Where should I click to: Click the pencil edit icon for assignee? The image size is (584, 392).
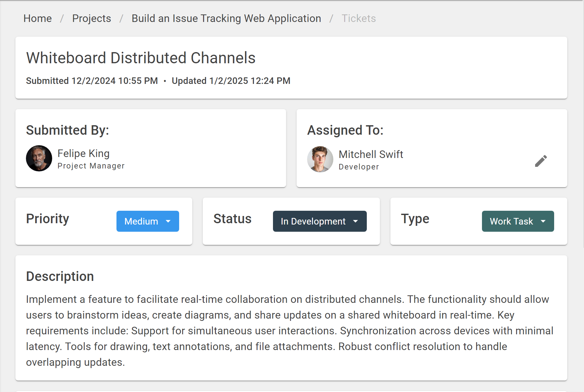[x=541, y=161]
